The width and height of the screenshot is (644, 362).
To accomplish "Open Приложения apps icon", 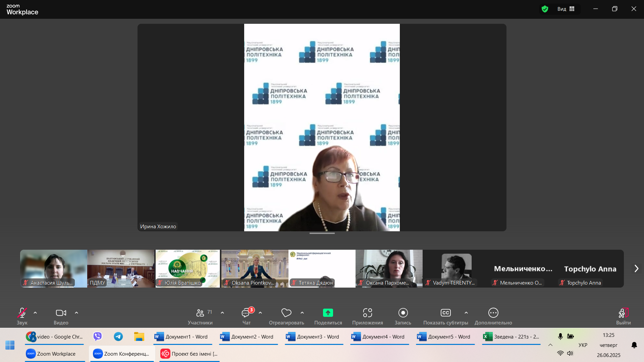I will tap(368, 316).
